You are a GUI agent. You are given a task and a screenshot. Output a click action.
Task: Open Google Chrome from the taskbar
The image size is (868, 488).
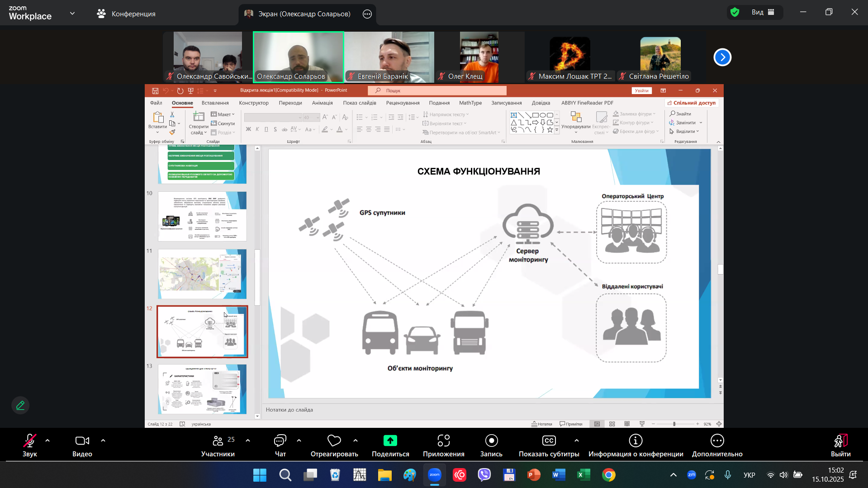pyautogui.click(x=608, y=475)
